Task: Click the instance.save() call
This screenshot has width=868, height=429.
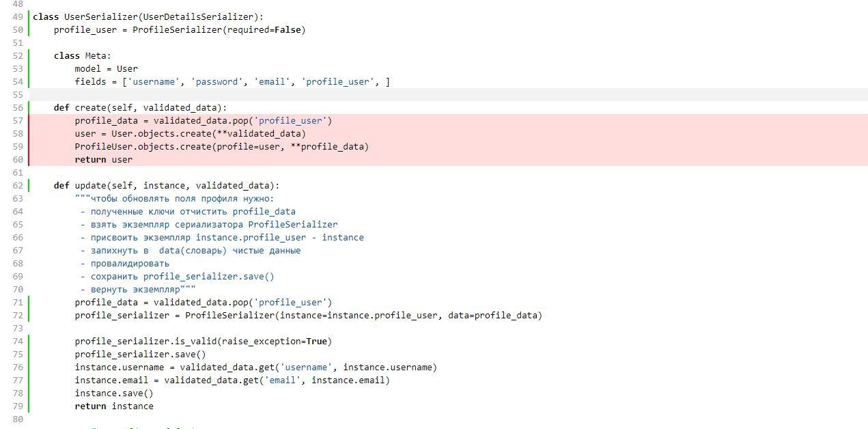Action: pyautogui.click(x=114, y=393)
